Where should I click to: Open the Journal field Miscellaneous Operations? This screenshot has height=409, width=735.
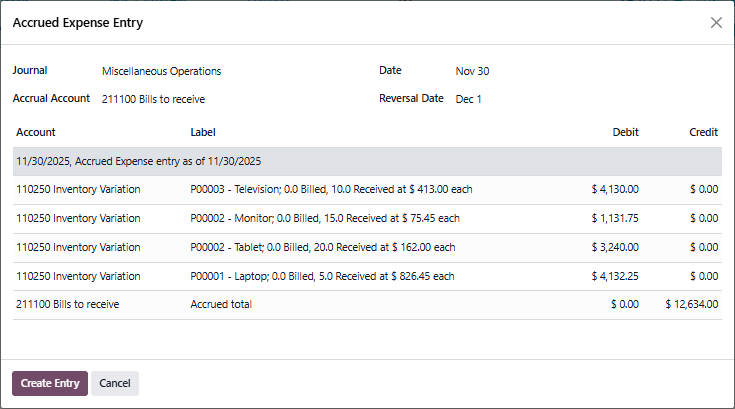pyautogui.click(x=162, y=71)
